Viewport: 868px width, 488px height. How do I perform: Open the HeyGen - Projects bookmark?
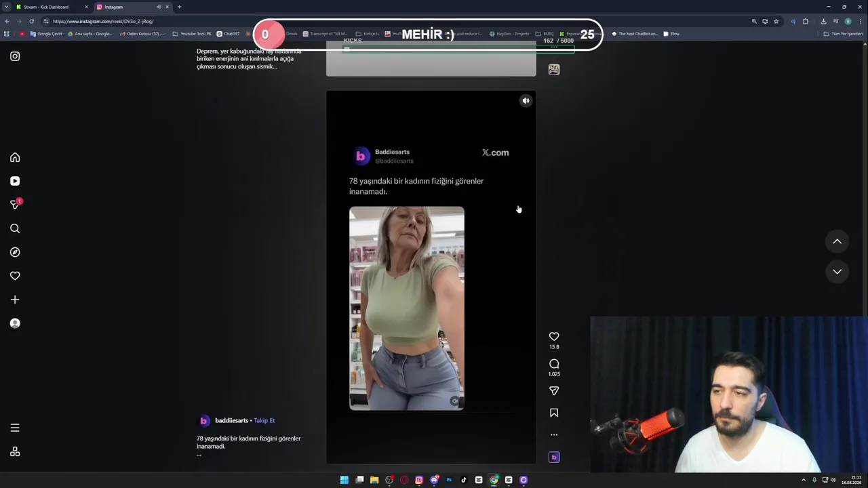pos(509,34)
